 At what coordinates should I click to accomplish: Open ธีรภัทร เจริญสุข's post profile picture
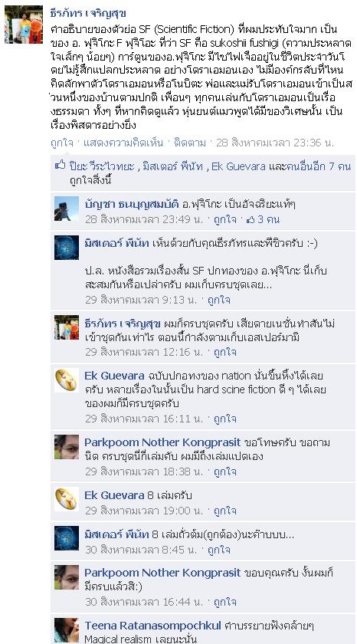[x=24, y=25]
